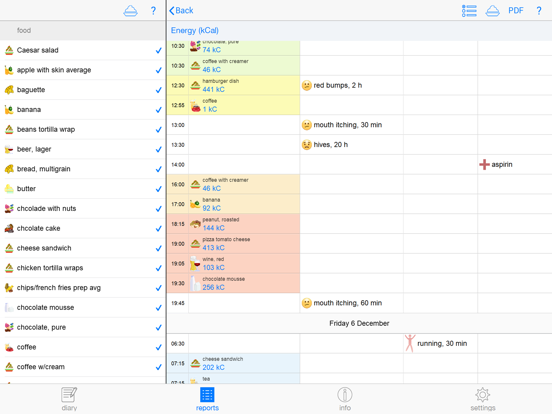Toggle coffee w/cream checkmark
This screenshot has width=552, height=414.
point(158,367)
